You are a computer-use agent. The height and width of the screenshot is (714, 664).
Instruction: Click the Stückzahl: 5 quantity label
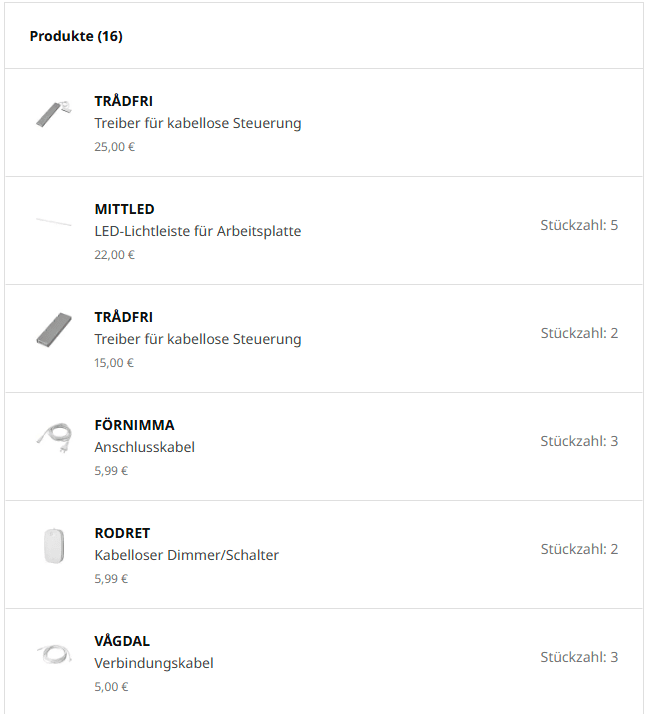click(579, 225)
